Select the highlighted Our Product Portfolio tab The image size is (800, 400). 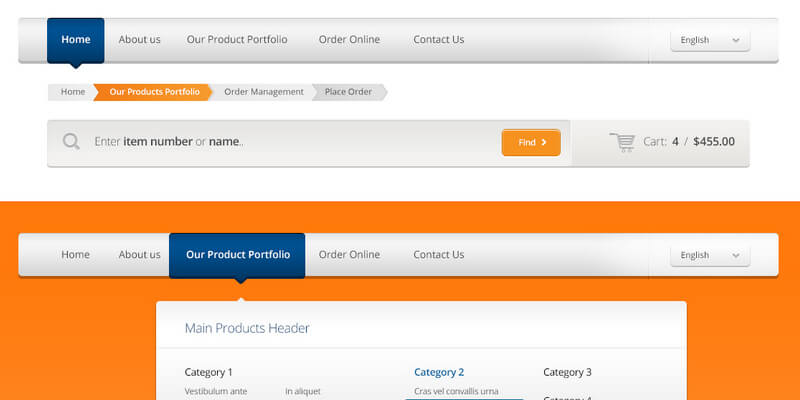[x=237, y=255]
